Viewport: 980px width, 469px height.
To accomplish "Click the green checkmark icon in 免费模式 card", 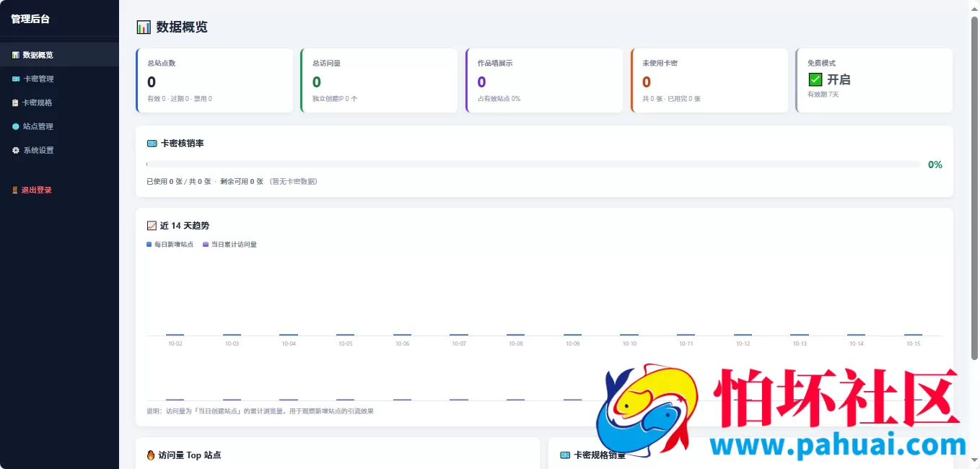I will point(815,79).
